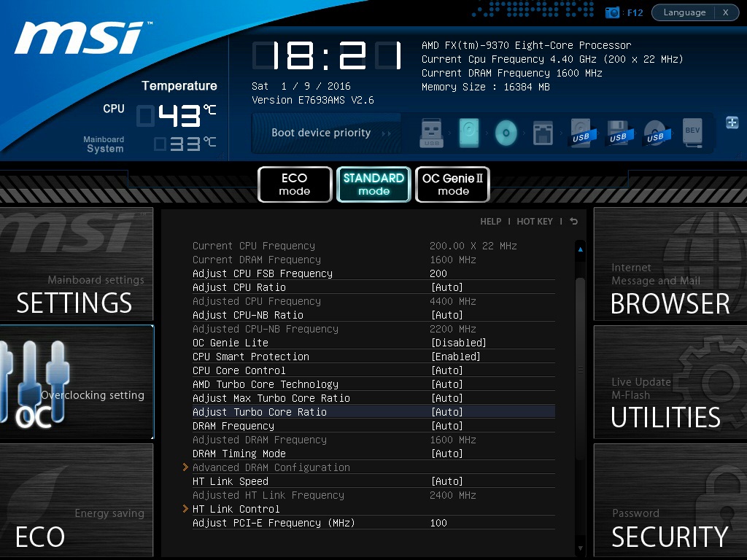The height and width of the screenshot is (560, 747).
Task: Switch to STANDARD mode
Action: (373, 184)
